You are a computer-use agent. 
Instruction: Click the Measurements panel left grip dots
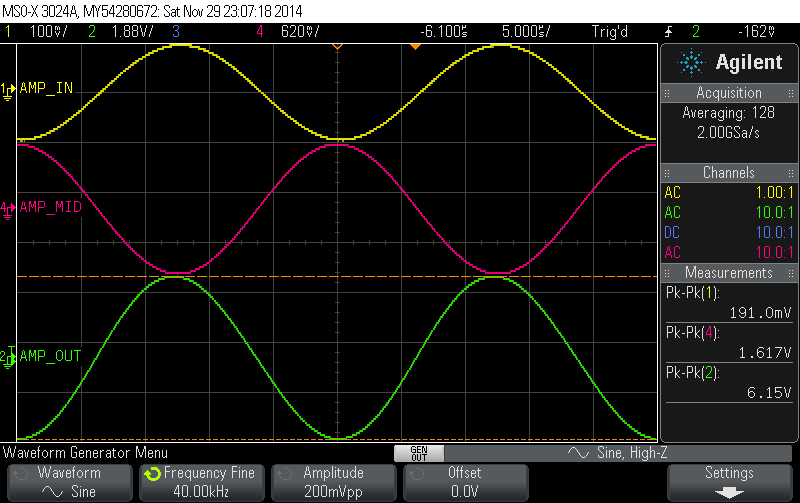(x=666, y=273)
